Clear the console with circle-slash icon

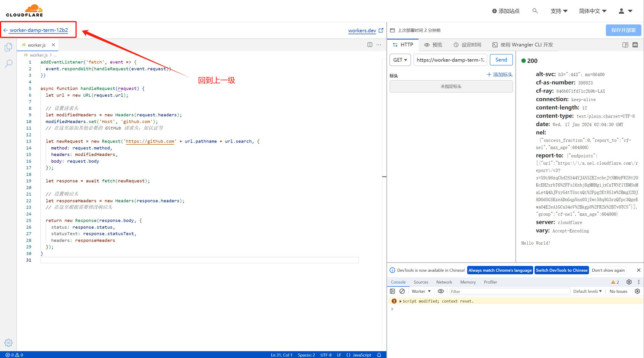[x=402, y=291]
